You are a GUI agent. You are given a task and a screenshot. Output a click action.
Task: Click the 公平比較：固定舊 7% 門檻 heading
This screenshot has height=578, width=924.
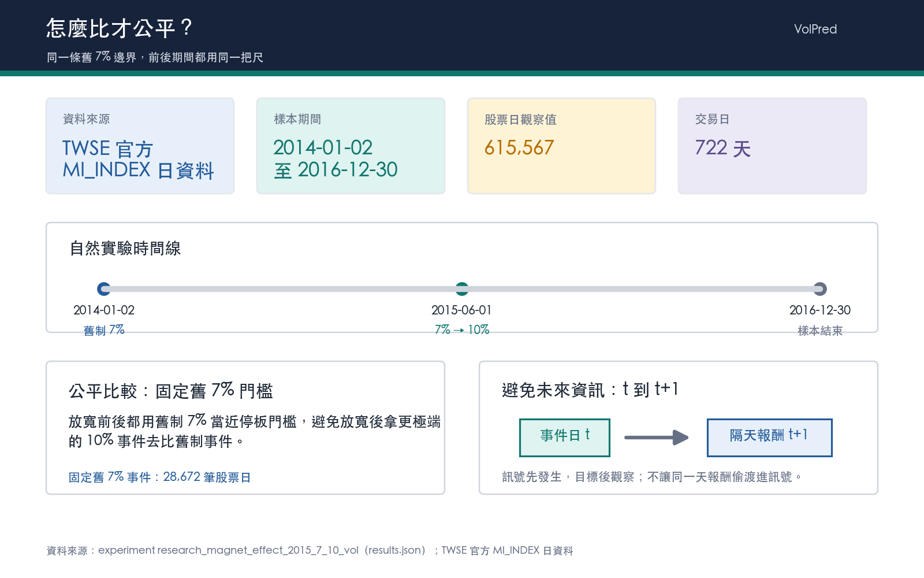click(x=171, y=391)
